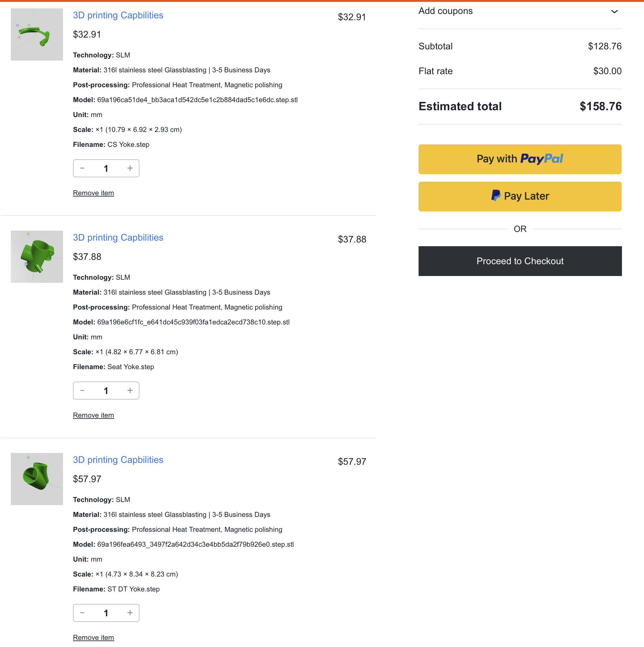This screenshot has height=647, width=644.
Task: Decrease Seat Yoke quantity with minus icon
Action: click(82, 391)
